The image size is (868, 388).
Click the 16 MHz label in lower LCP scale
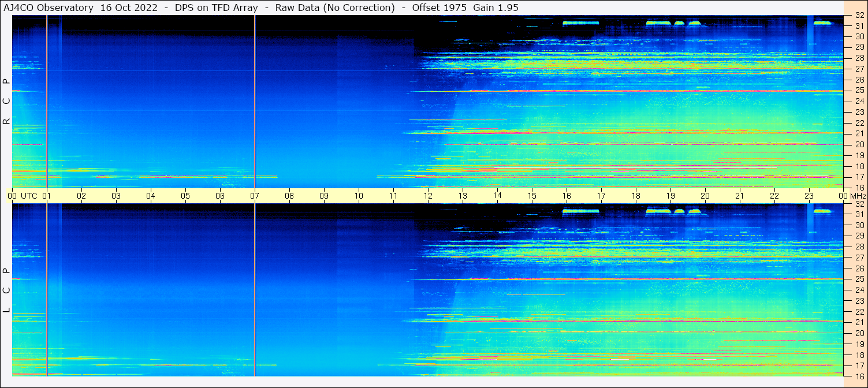click(x=859, y=376)
